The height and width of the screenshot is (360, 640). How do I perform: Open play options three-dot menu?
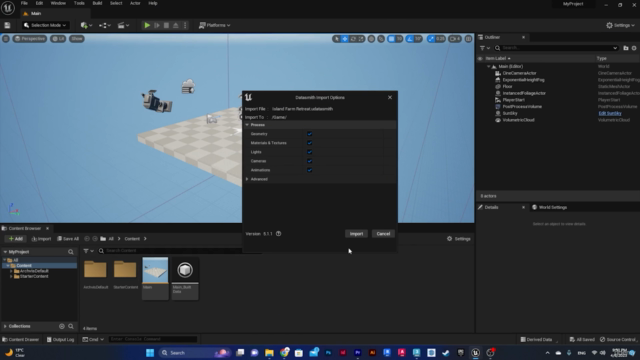(x=185, y=25)
